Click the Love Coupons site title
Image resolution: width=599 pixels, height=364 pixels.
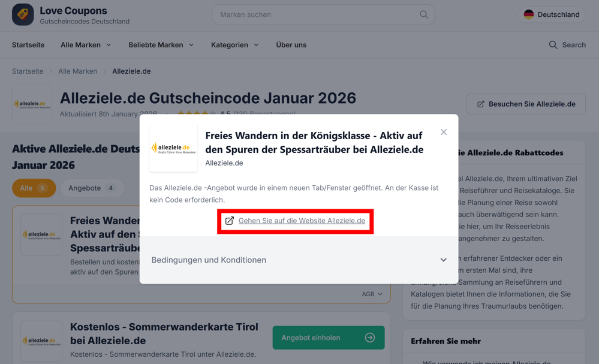(x=73, y=11)
